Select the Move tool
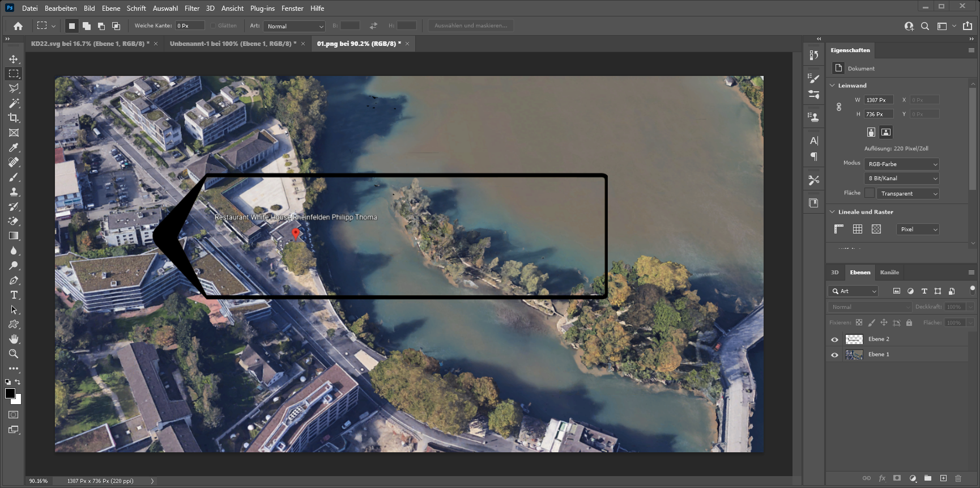This screenshot has width=980, height=488. (14, 59)
